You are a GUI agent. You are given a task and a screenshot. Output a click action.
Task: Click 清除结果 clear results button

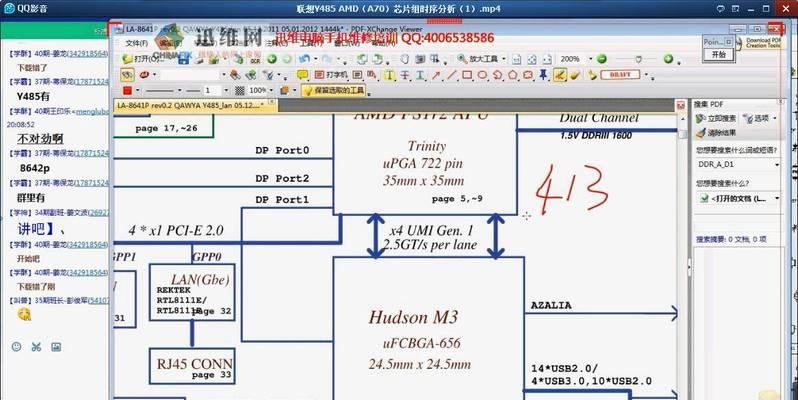tap(716, 133)
